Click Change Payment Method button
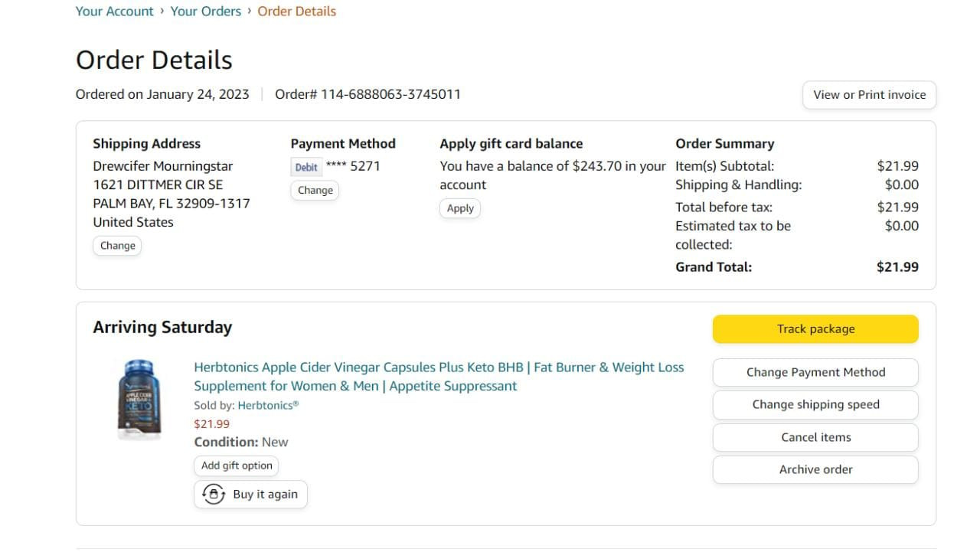980x552 pixels. 815,373
